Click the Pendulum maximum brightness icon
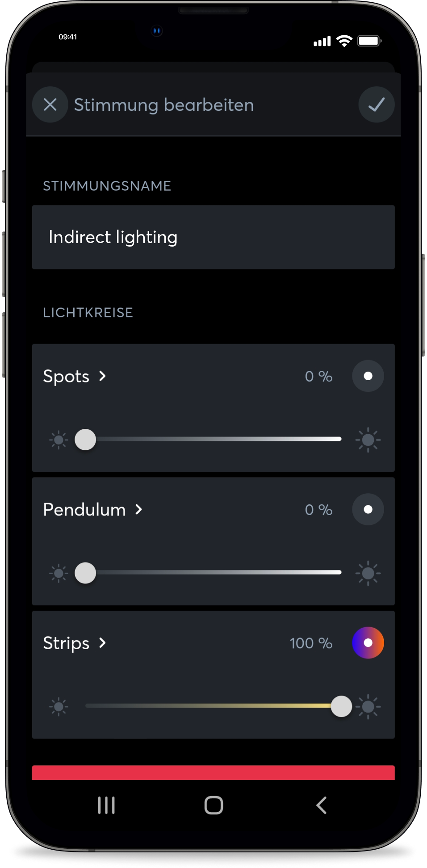This screenshot has width=427, height=868. point(368,573)
